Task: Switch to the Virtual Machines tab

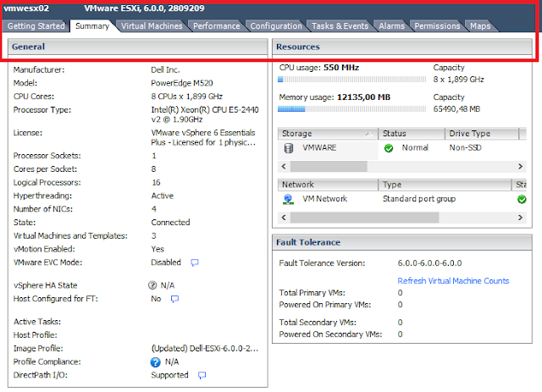Action: (x=152, y=26)
